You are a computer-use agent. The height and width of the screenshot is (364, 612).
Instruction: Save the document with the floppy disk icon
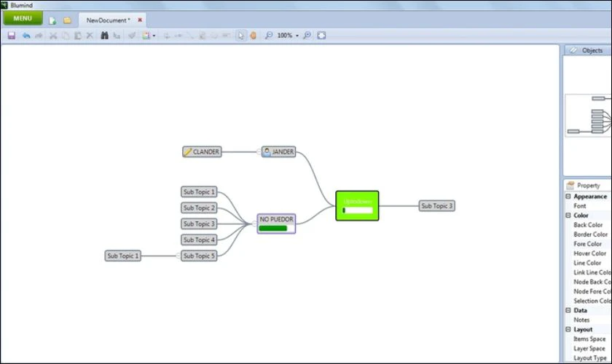(12, 36)
